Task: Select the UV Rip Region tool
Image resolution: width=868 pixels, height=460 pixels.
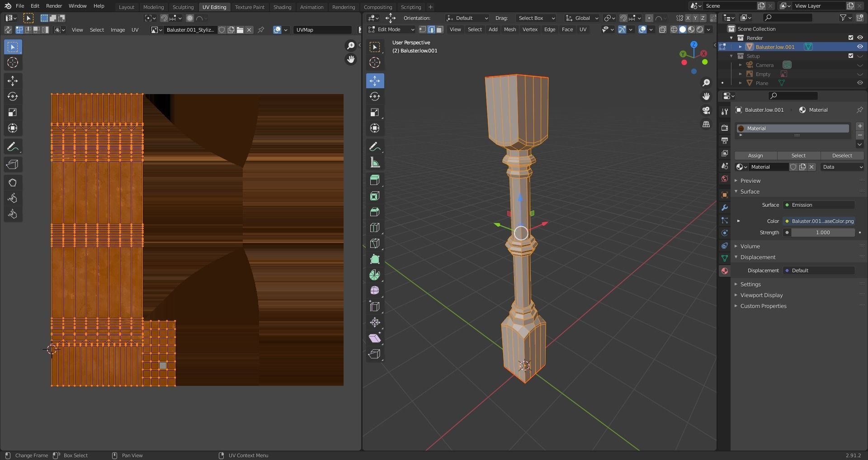Action: [x=13, y=165]
